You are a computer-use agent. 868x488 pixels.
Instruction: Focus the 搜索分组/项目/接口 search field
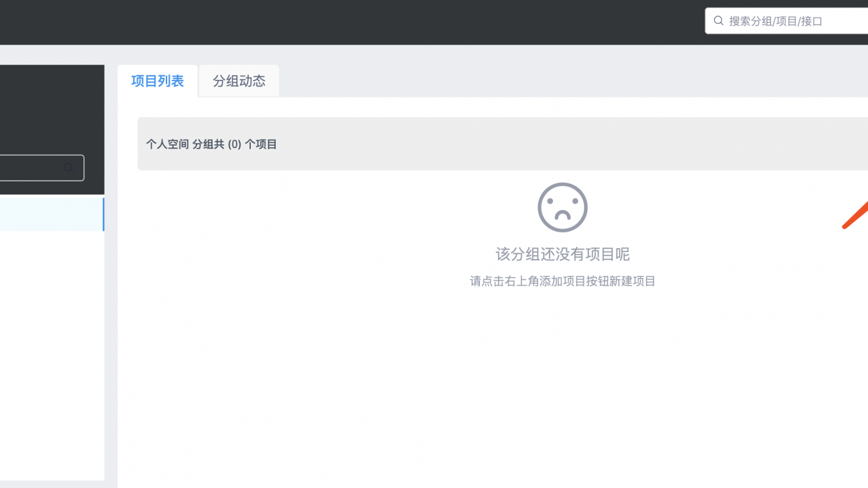coord(791,21)
